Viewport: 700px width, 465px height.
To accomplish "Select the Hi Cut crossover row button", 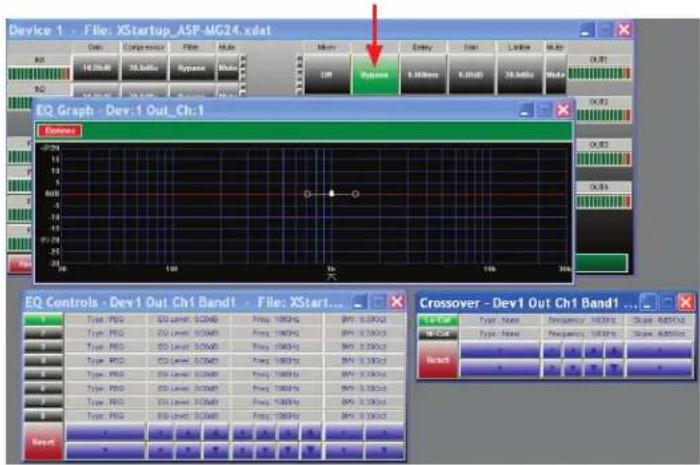I will click(x=438, y=334).
